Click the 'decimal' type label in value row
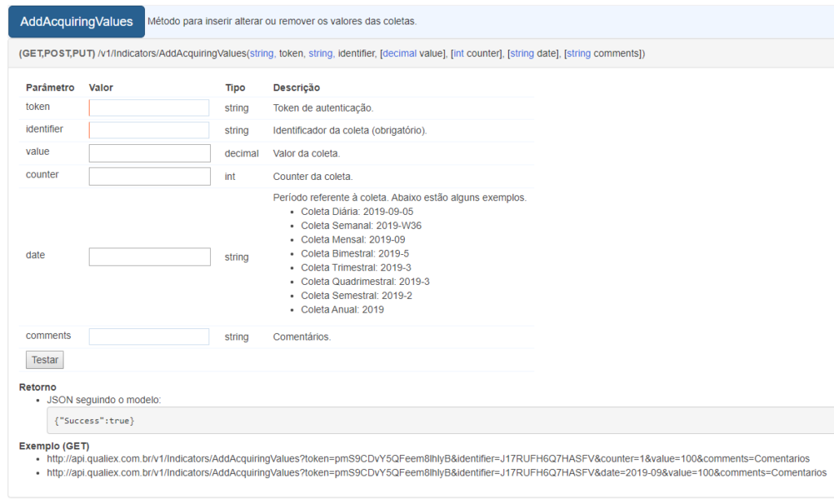 click(241, 154)
